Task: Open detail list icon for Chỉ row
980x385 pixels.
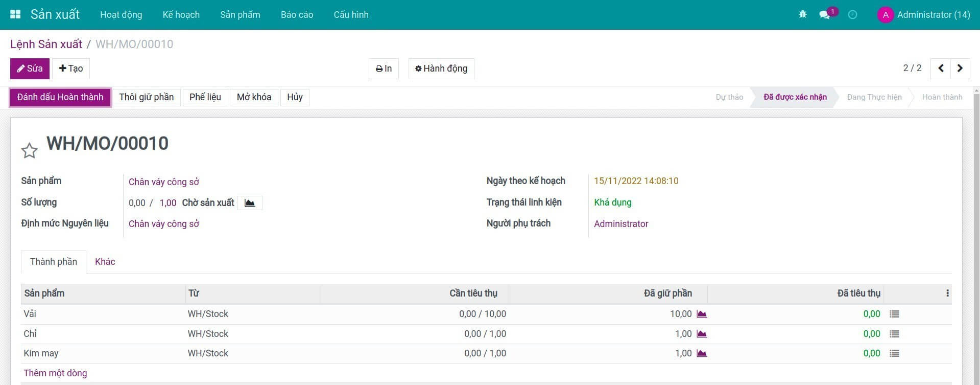Action: tap(894, 334)
